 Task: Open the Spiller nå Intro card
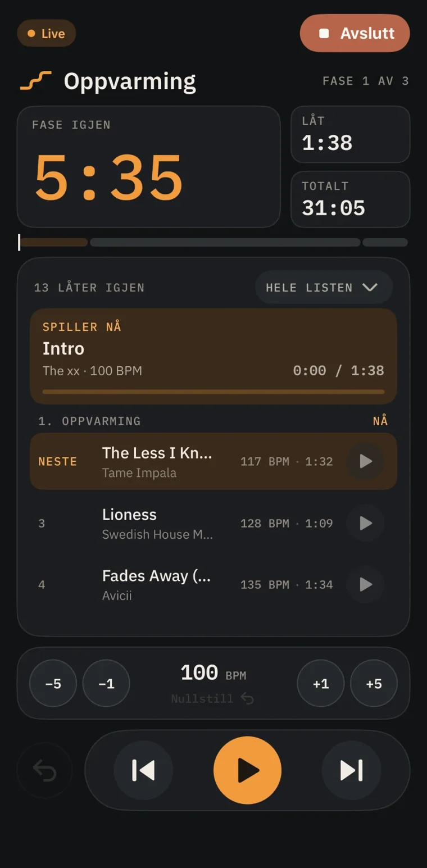(x=213, y=356)
